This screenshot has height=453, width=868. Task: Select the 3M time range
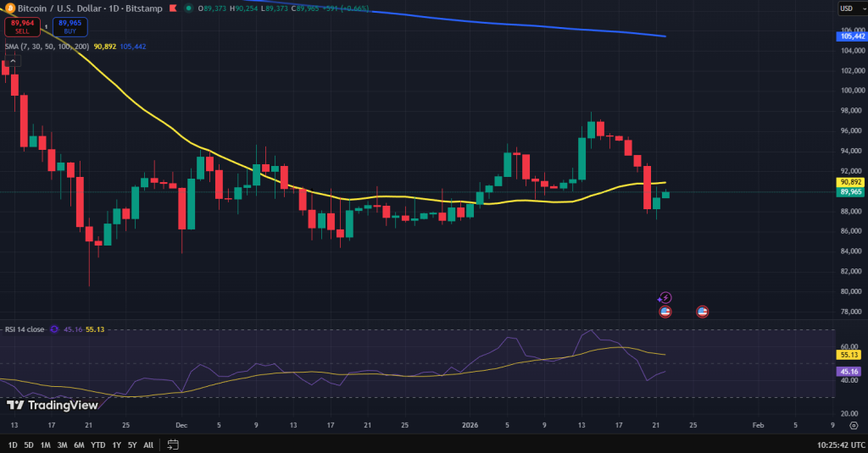click(x=62, y=445)
